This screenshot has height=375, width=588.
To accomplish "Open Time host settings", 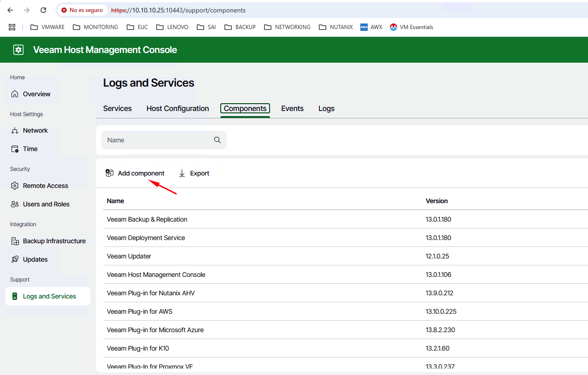I will pyautogui.click(x=48, y=149).
